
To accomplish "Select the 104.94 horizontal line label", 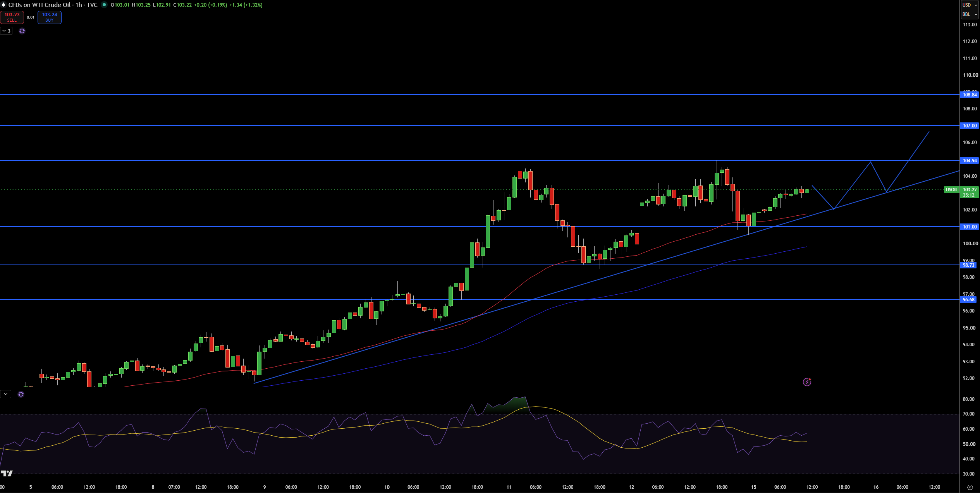I will [970, 161].
